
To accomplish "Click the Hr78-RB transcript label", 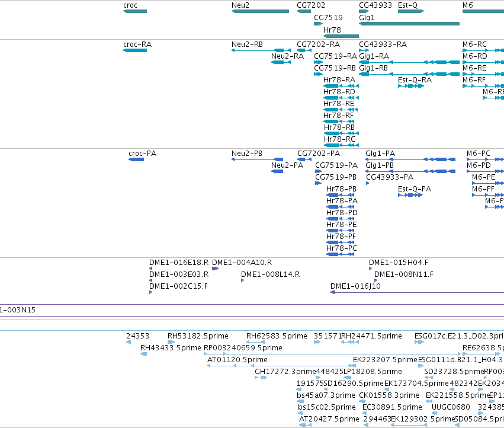I will tap(339, 127).
